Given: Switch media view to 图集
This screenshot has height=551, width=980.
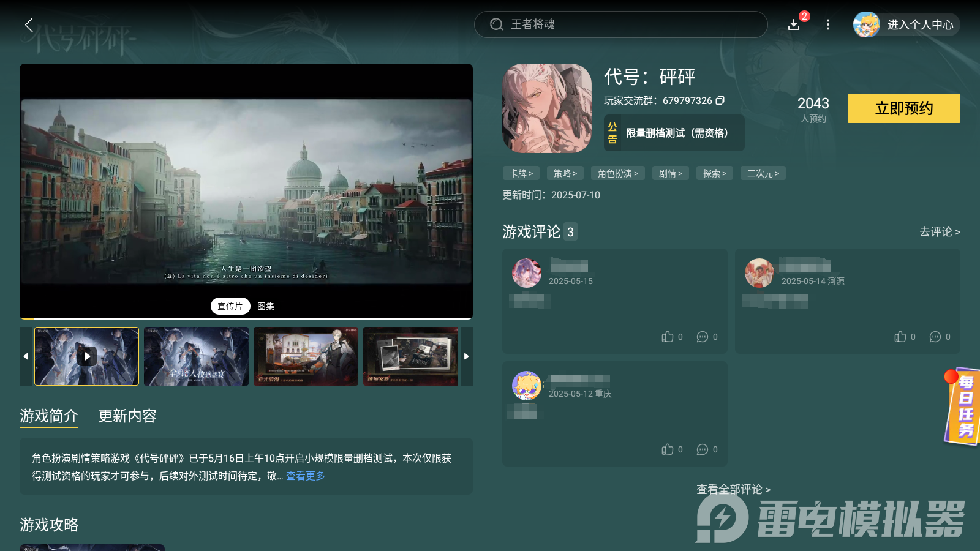Looking at the screenshot, I should coord(266,306).
